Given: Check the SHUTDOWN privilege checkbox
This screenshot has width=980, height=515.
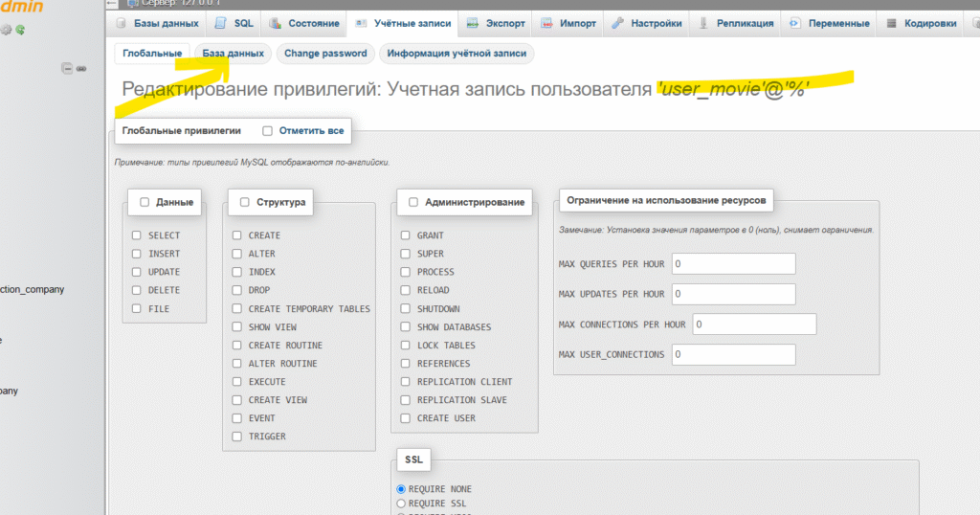Looking at the screenshot, I should (x=405, y=308).
